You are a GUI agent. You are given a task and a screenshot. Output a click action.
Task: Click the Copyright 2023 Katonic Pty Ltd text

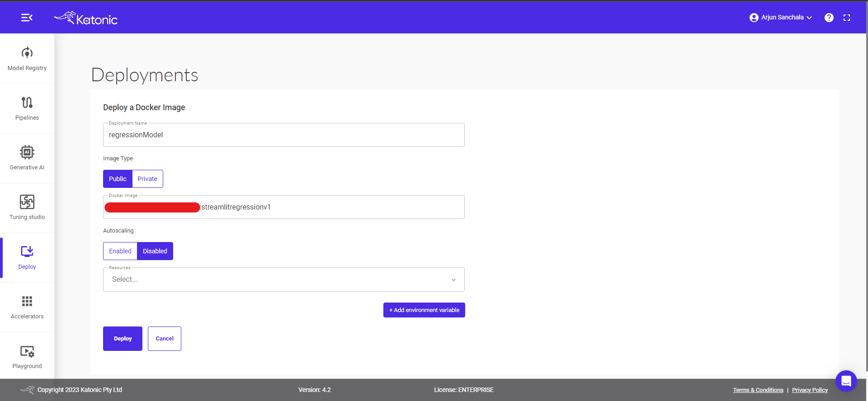pyautogui.click(x=80, y=390)
